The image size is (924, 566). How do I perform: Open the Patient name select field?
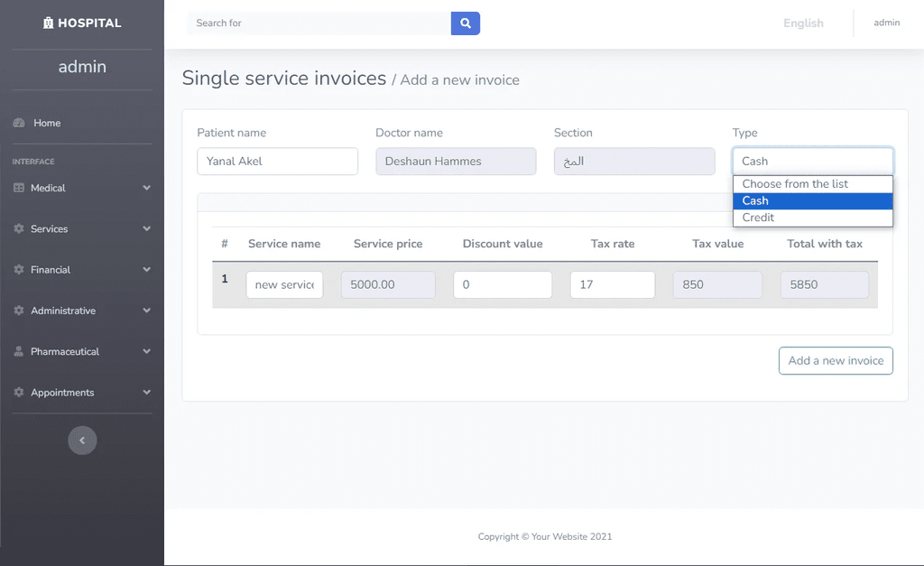tap(278, 161)
